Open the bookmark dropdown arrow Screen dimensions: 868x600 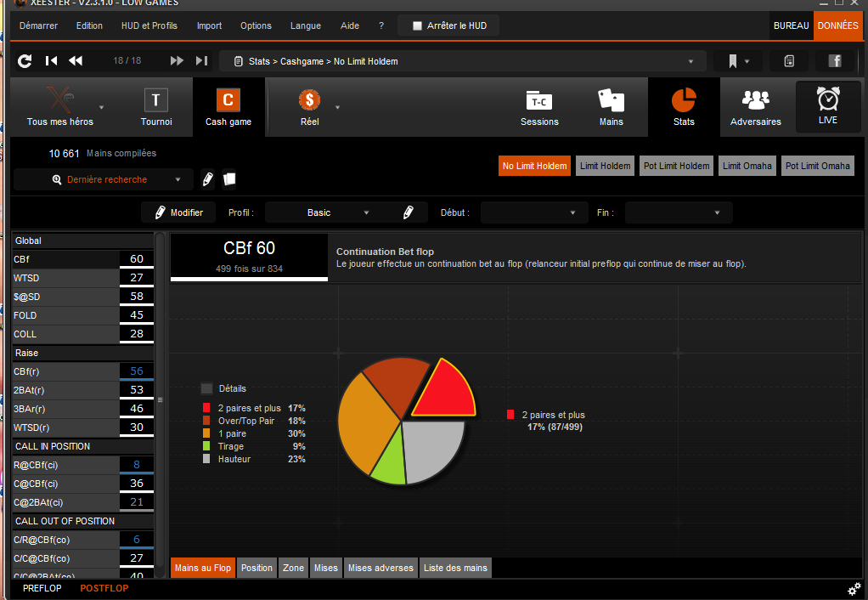[x=747, y=61]
